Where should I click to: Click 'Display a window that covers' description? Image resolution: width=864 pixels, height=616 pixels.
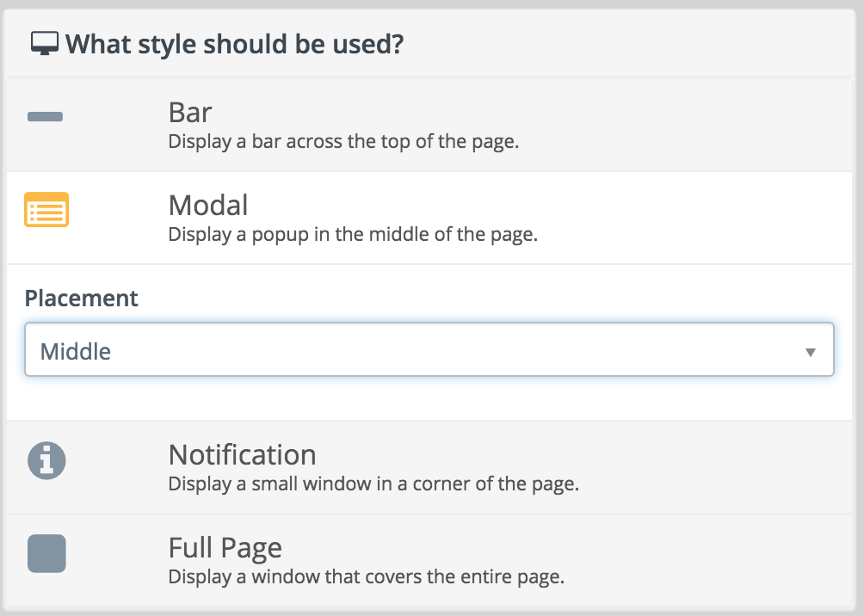click(x=367, y=577)
